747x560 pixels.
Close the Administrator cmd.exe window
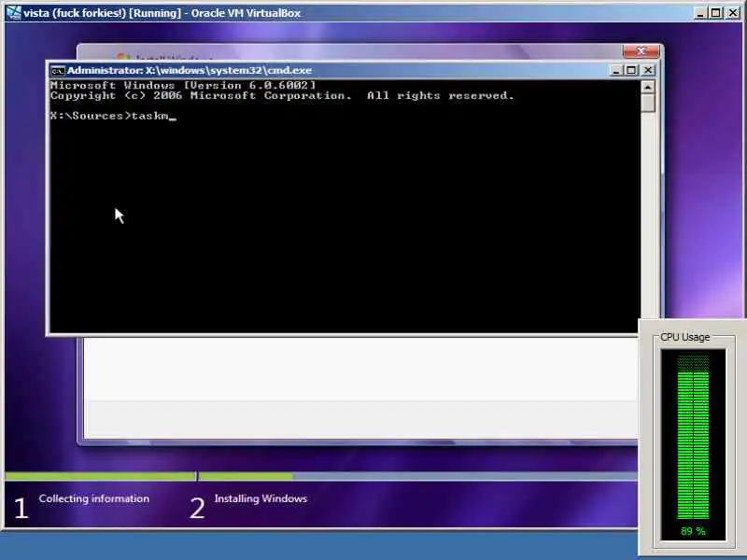click(x=648, y=71)
